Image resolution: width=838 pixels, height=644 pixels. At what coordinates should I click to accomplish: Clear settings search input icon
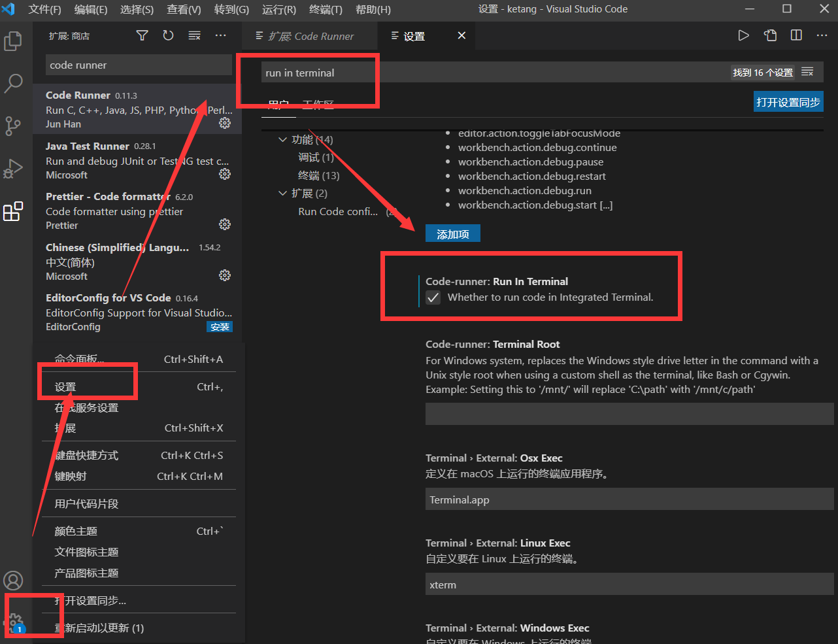[x=807, y=72]
